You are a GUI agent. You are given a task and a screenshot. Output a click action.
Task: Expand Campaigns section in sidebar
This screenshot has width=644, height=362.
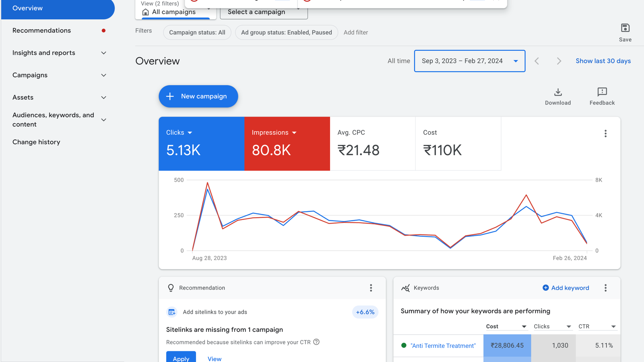(x=103, y=75)
